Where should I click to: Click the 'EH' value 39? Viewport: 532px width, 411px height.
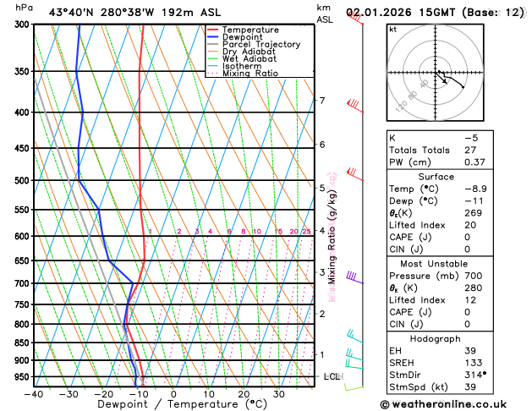pos(470,351)
